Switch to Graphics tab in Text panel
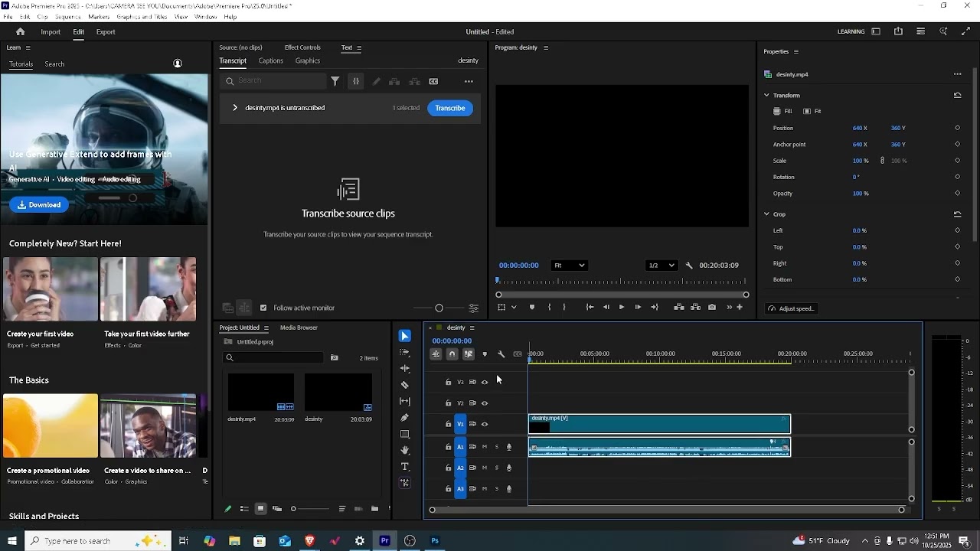Viewport: 980px width, 551px height. (307, 60)
